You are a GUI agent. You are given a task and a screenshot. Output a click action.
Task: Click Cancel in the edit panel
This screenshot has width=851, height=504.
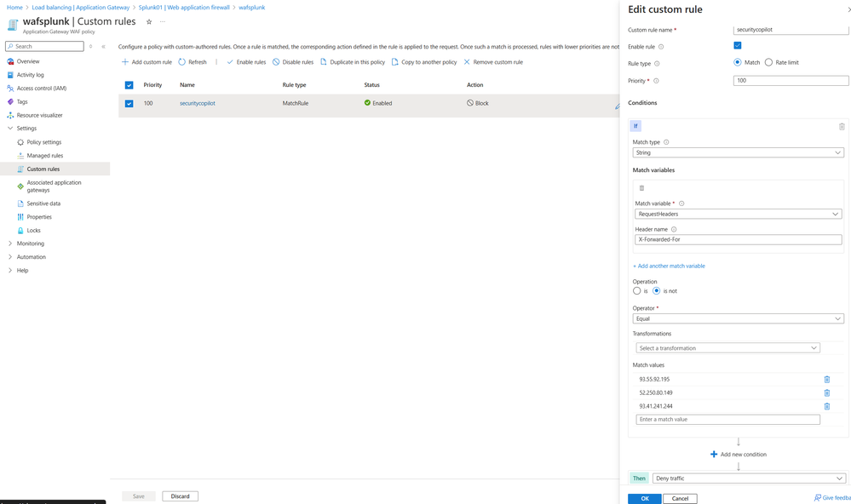(x=680, y=499)
